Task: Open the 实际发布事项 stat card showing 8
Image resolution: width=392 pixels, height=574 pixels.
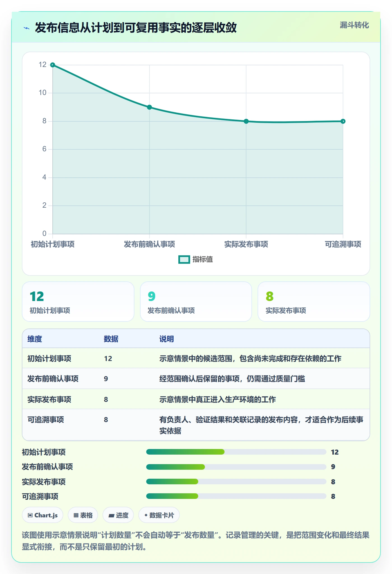Action: tap(314, 302)
